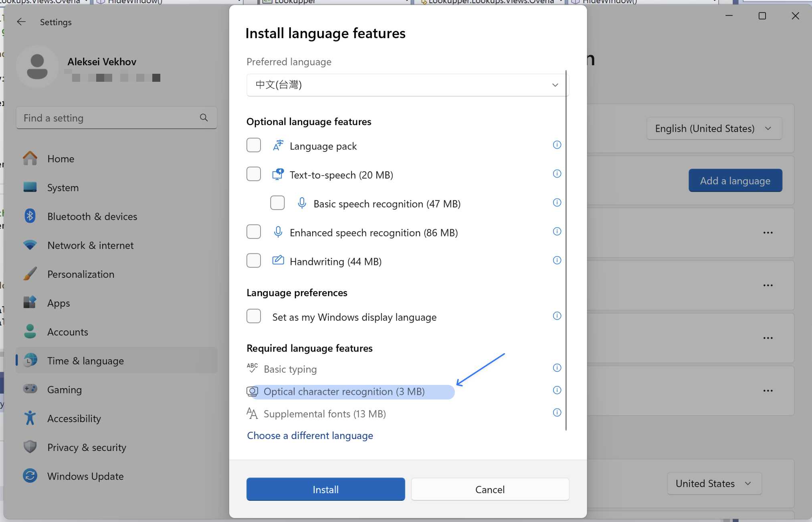Click the info icon beside Handwriting

coord(557,260)
